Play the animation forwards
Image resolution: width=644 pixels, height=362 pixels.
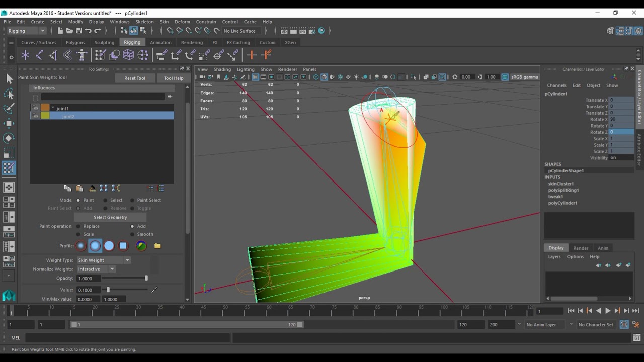[x=608, y=311]
